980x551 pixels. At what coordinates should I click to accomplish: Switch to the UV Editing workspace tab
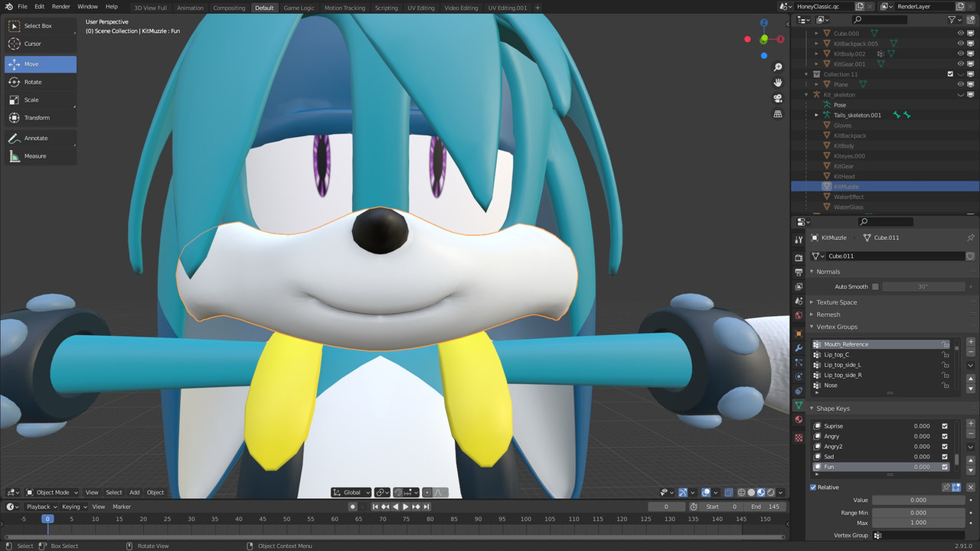click(x=421, y=8)
